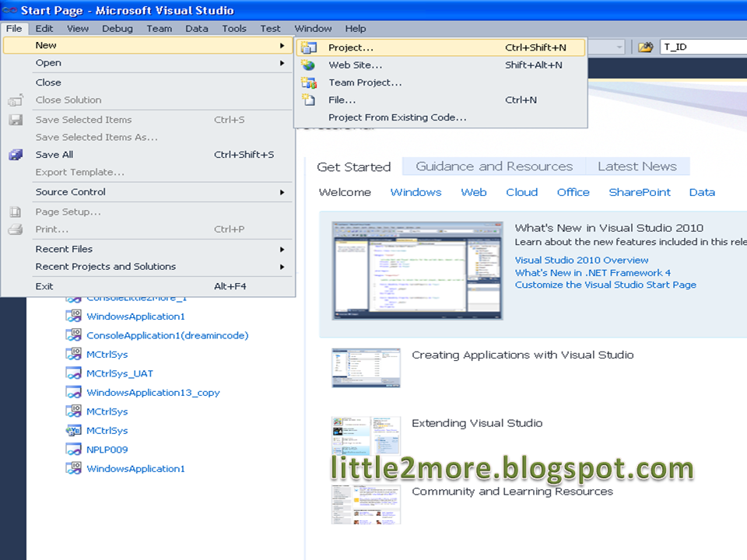Expand the Source Control submenu arrow
Viewport: 747px width, 560px height.
pos(282,192)
